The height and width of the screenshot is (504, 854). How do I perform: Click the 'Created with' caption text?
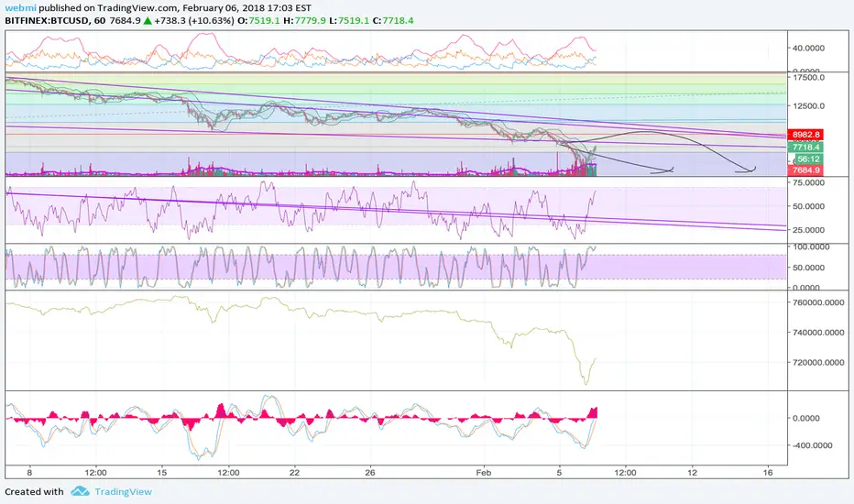[34, 491]
